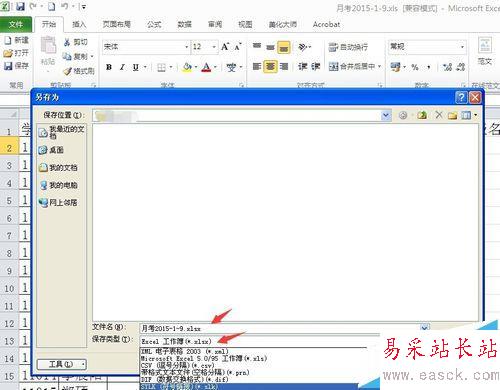Click the Increase Font Size icon
The height and width of the screenshot is (390, 500).
point(225,47)
